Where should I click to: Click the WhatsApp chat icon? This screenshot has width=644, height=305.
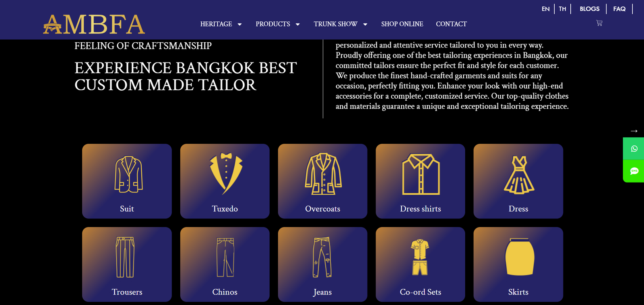click(634, 149)
